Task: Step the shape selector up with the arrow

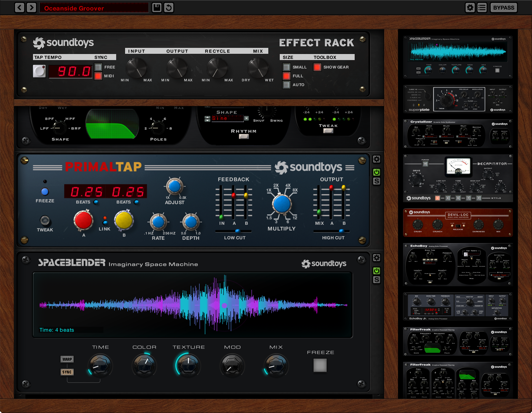Action: point(207,117)
